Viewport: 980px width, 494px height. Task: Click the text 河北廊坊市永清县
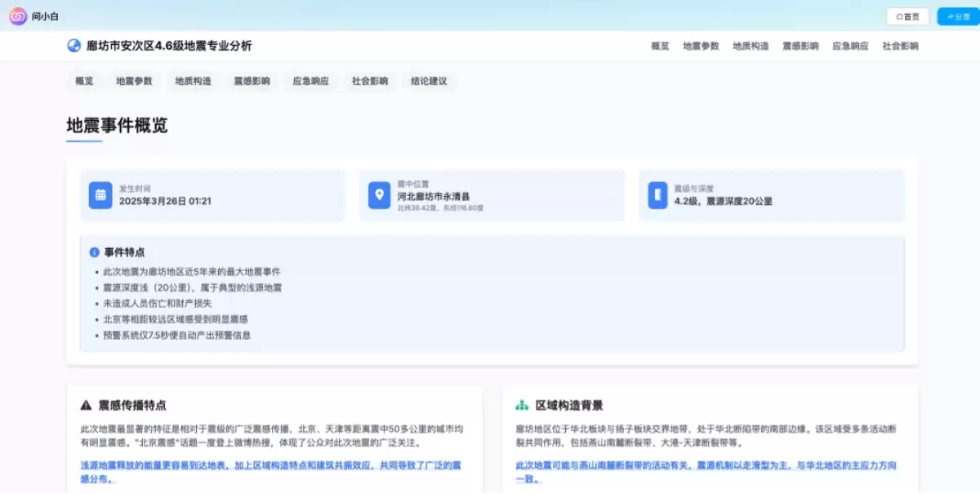[x=434, y=197]
